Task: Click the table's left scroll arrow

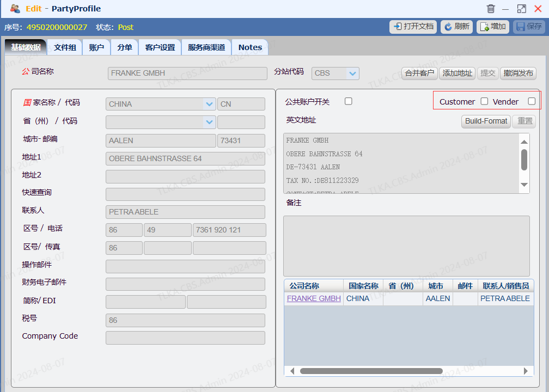Action: (x=292, y=371)
